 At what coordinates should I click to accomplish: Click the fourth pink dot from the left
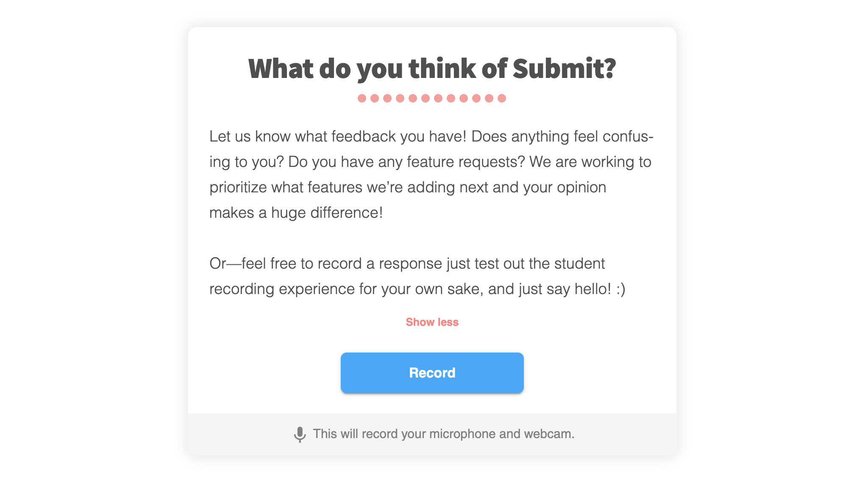click(400, 98)
